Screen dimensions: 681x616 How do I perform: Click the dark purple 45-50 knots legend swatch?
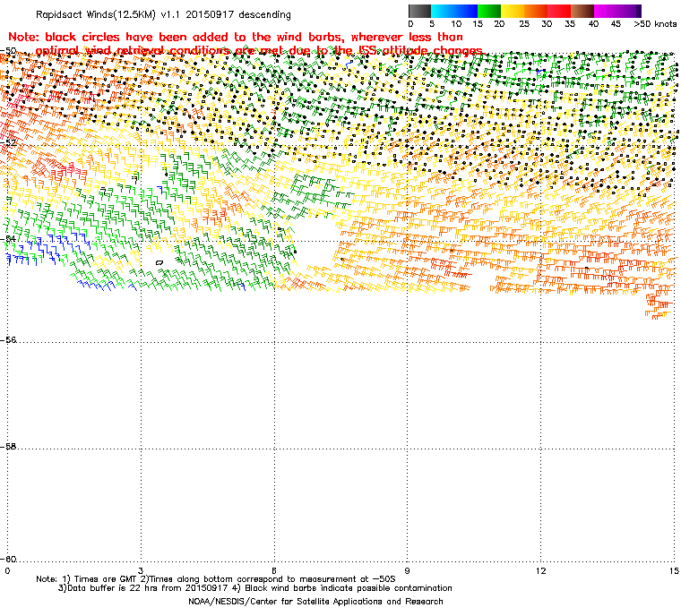point(630,11)
